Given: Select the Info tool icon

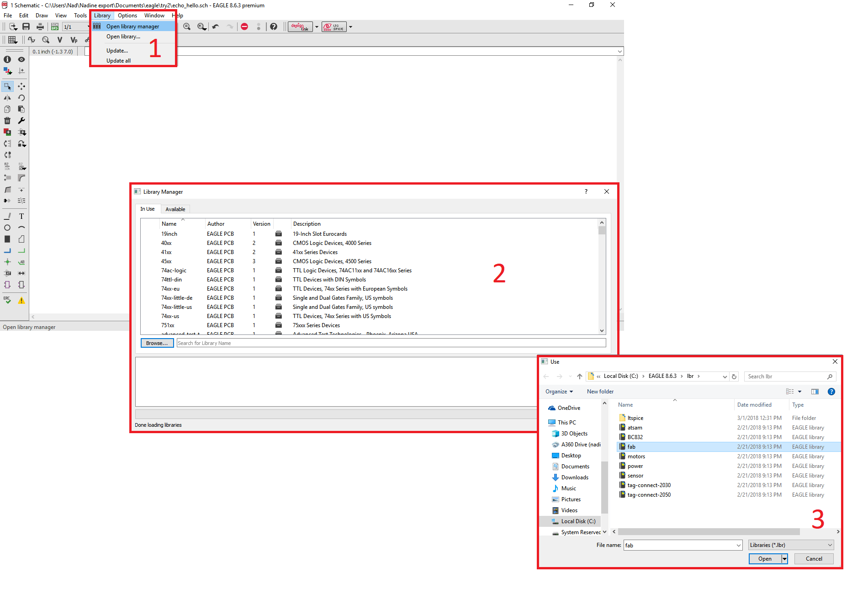Looking at the screenshot, I should [x=7, y=59].
